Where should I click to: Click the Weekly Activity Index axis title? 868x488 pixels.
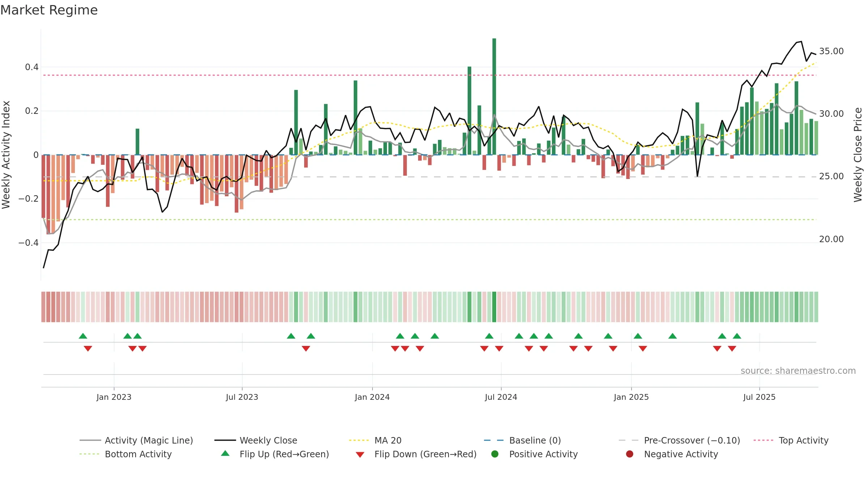(x=6, y=155)
